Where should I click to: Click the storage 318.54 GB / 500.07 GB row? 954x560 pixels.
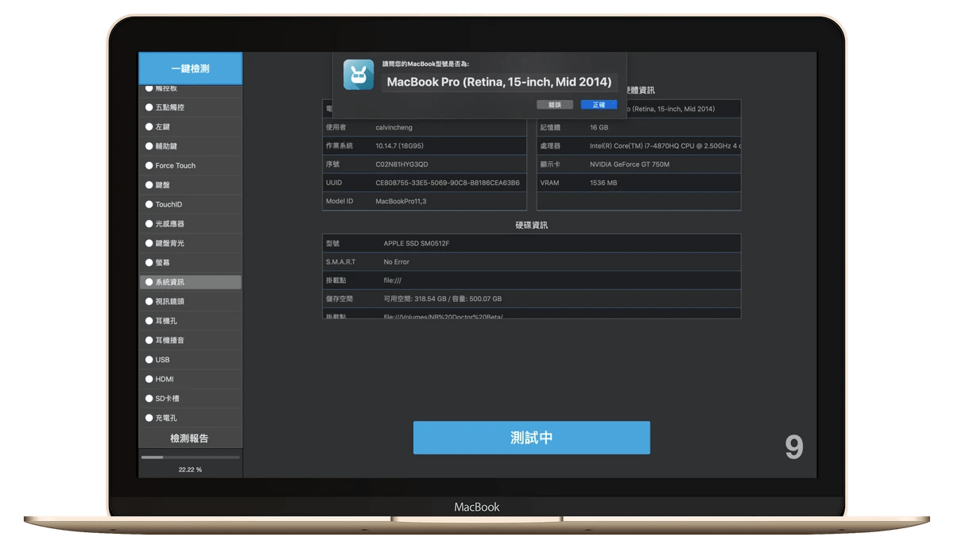[531, 299]
